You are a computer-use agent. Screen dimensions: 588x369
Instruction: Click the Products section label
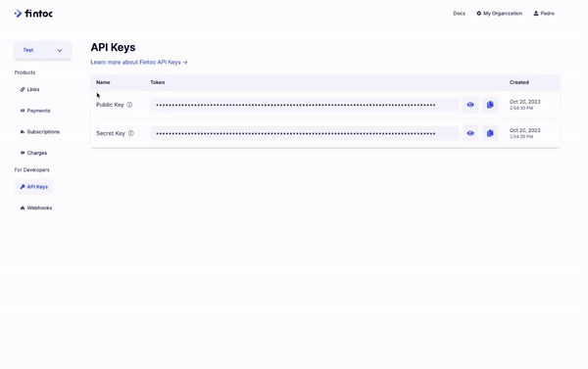24,72
